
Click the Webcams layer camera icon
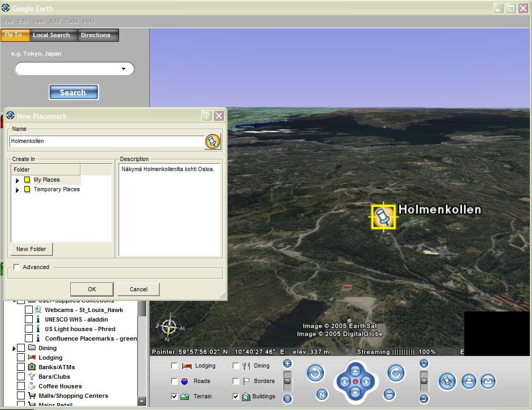(x=38, y=310)
